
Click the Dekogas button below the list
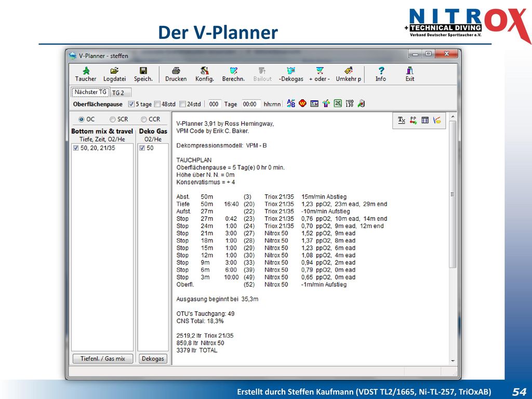coord(153,358)
